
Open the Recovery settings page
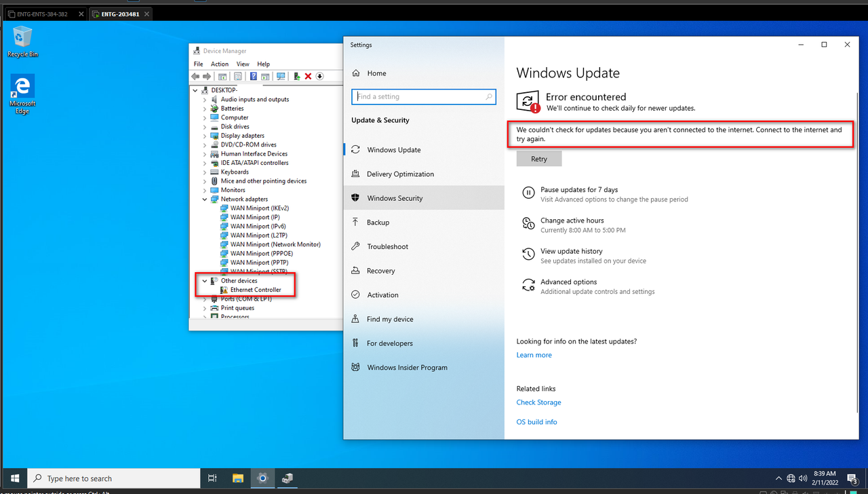click(424, 271)
